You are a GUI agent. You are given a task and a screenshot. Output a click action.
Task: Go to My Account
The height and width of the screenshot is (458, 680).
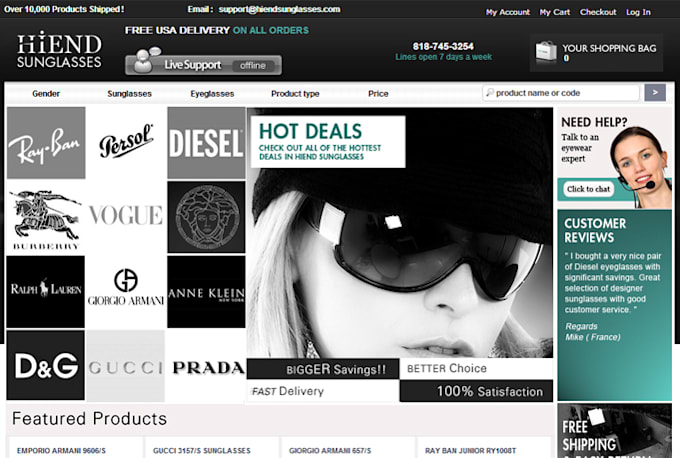coord(508,12)
